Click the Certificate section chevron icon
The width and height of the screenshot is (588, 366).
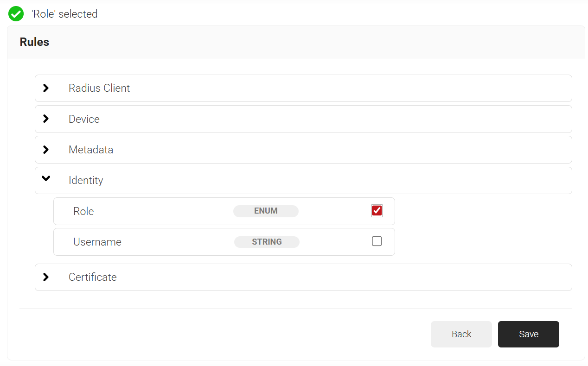(x=45, y=277)
